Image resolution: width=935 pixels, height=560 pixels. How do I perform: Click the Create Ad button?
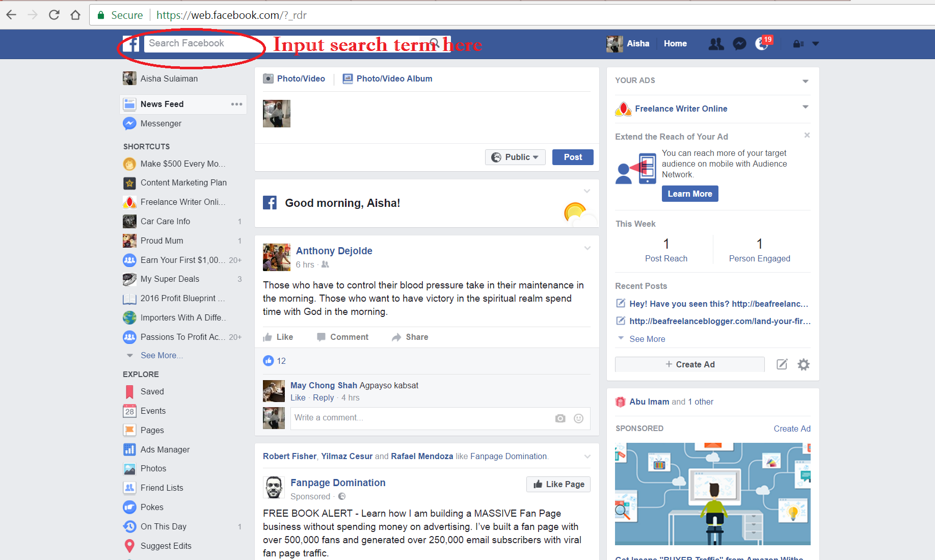(x=690, y=364)
